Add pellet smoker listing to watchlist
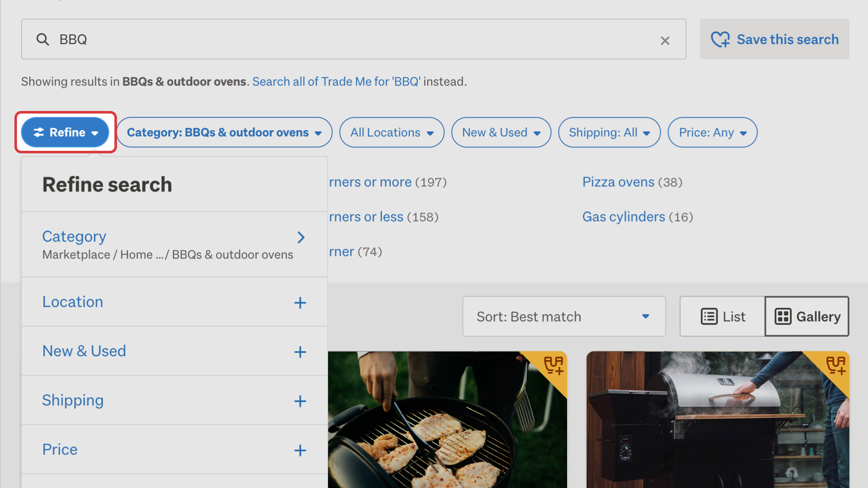This screenshot has width=868, height=488. click(x=836, y=365)
